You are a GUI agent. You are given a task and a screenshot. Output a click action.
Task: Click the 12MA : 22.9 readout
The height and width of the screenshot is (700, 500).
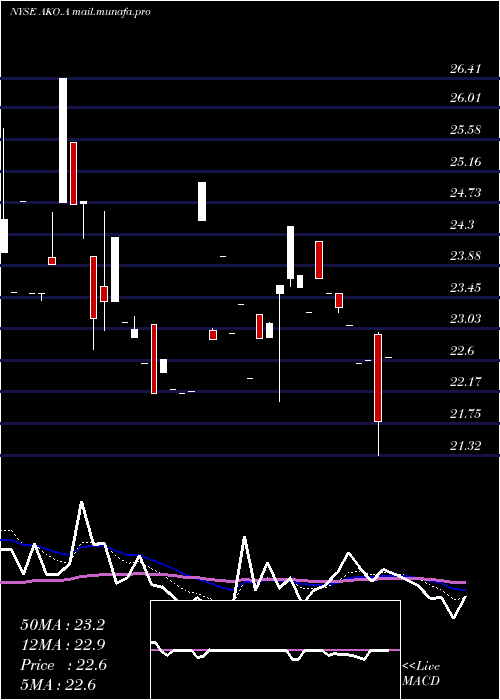(x=62, y=645)
